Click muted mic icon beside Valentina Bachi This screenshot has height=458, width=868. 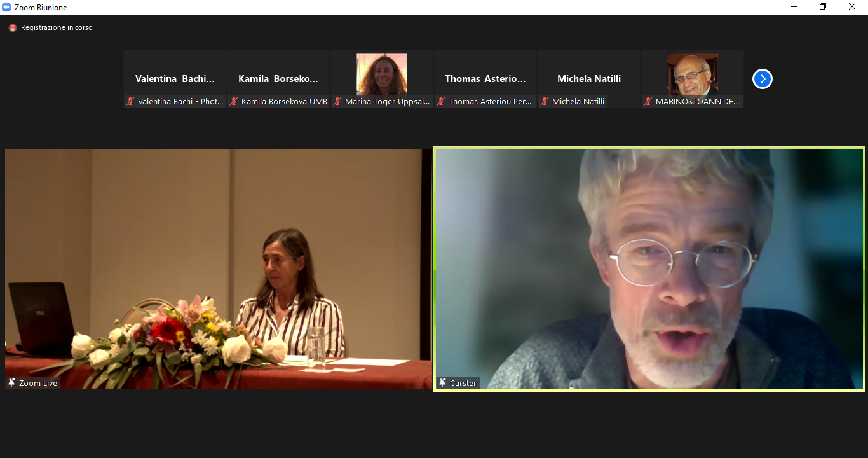(130, 101)
